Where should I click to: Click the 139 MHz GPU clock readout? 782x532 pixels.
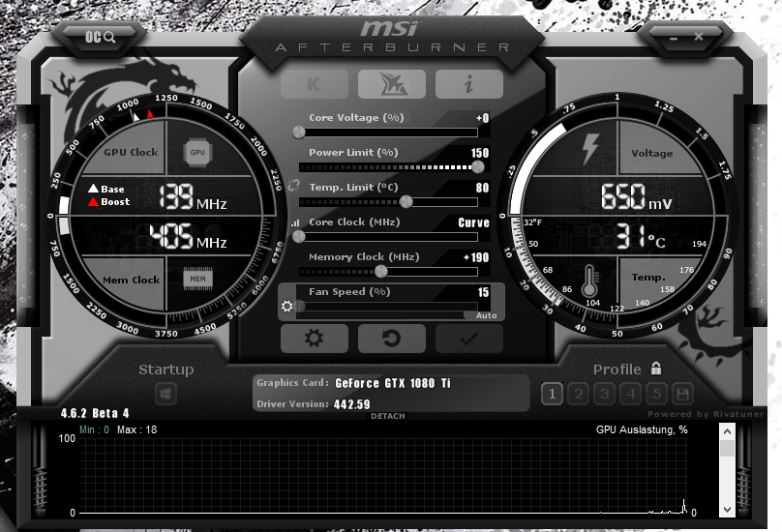[x=193, y=196]
